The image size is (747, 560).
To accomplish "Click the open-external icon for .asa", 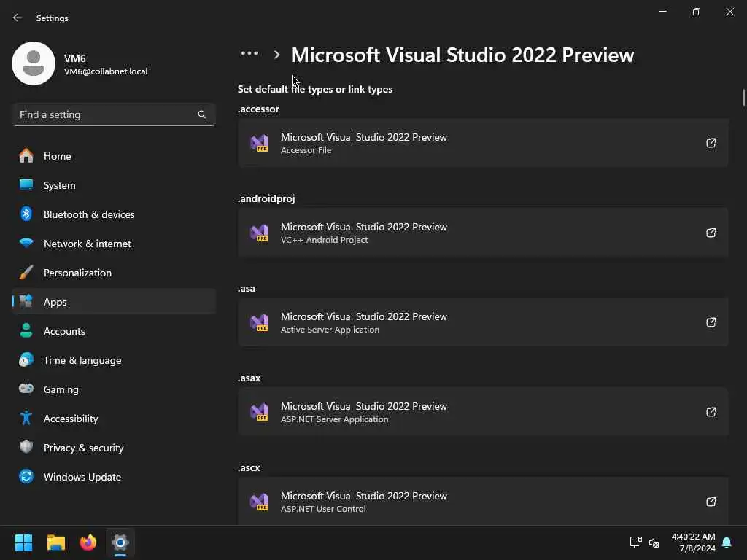I will (x=711, y=322).
